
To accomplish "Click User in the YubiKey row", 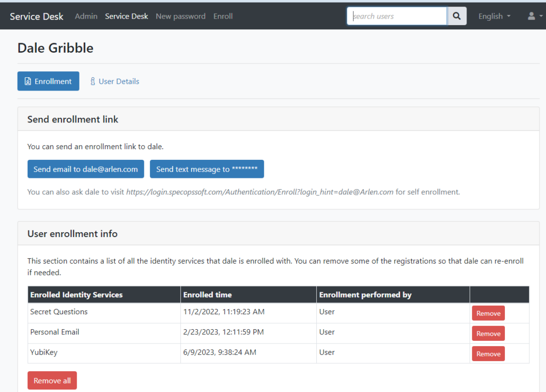I will point(327,352).
